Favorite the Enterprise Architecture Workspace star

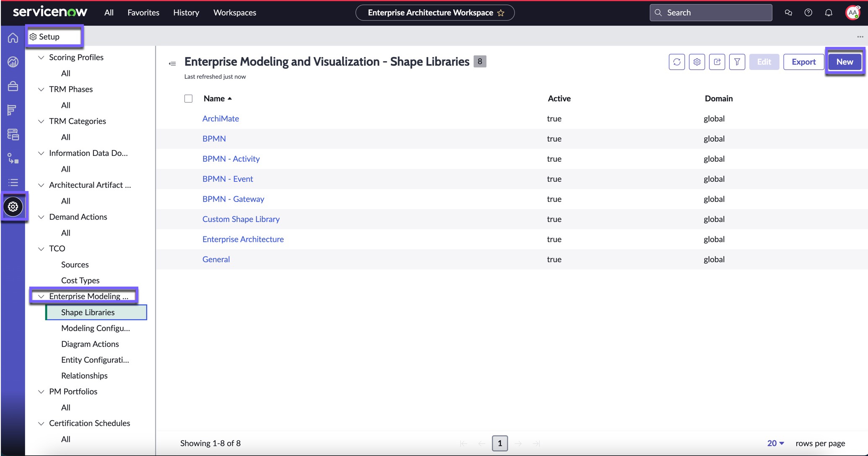coord(501,13)
